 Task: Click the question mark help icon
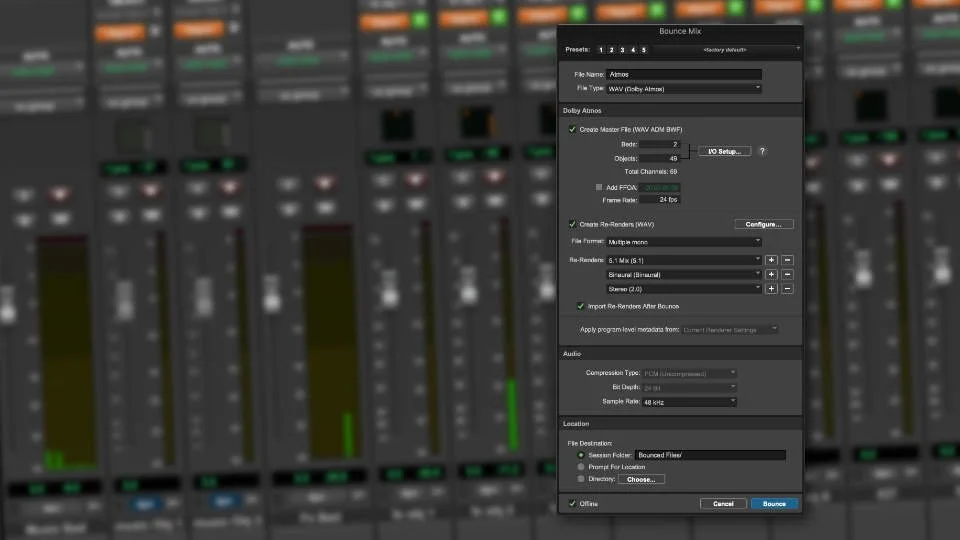click(x=762, y=151)
